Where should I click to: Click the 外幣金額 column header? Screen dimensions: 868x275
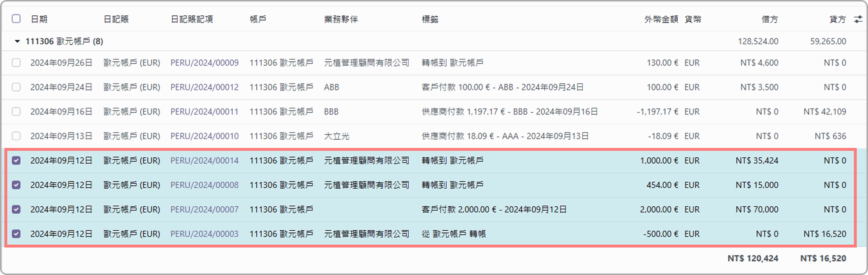pyautogui.click(x=661, y=19)
